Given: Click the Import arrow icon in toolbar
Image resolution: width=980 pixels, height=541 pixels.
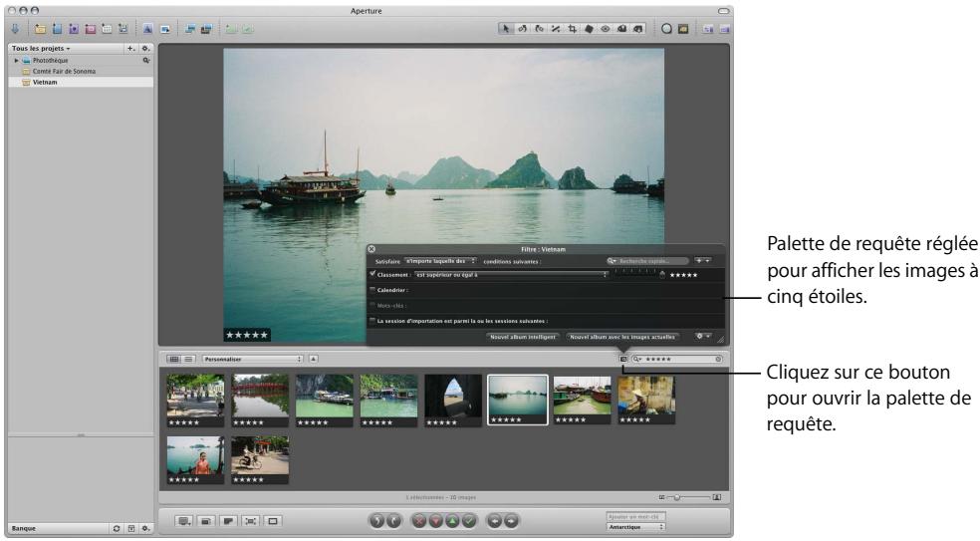Looking at the screenshot, I should pos(16,29).
